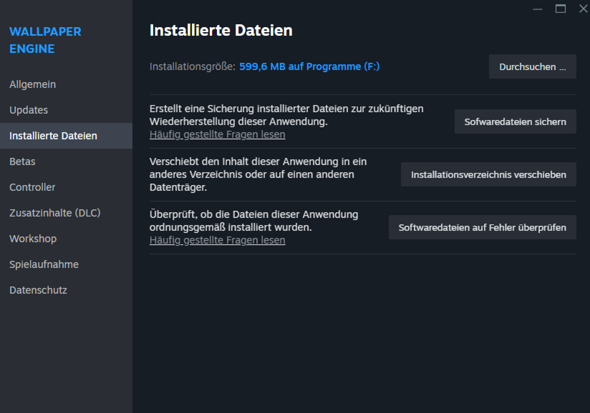Click the Installierte Dateien page heading
Image resolution: width=590 pixels, height=413 pixels.
221,30
